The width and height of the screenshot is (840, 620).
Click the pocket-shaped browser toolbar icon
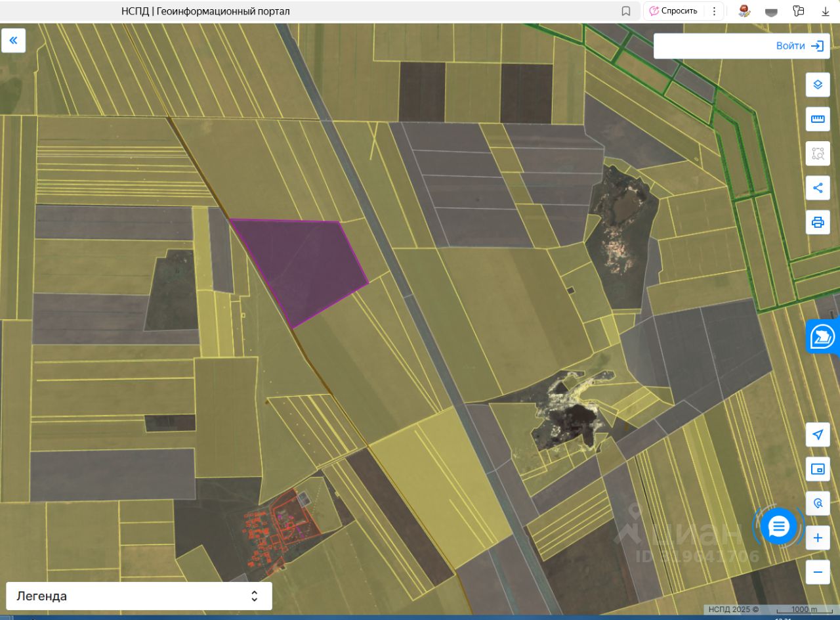771,11
